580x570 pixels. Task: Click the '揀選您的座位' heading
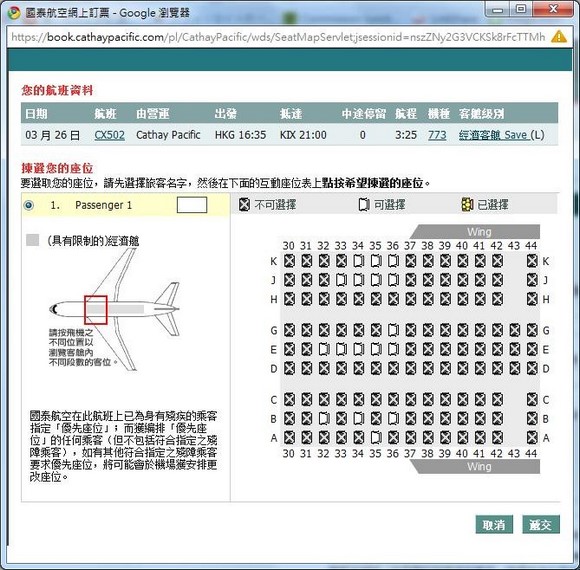coord(57,168)
